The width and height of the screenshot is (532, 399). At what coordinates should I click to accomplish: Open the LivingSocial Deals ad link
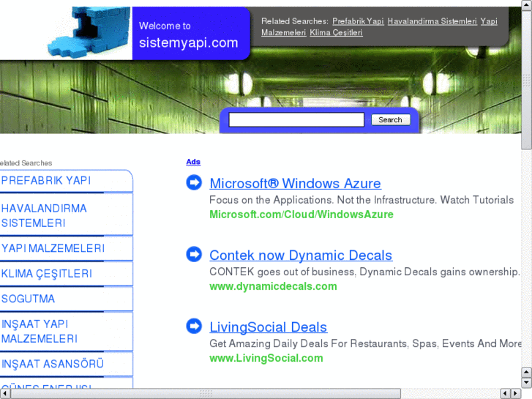point(269,327)
